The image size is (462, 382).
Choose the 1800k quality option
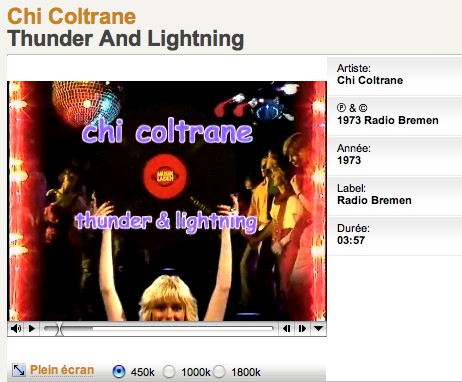pyautogui.click(x=219, y=371)
